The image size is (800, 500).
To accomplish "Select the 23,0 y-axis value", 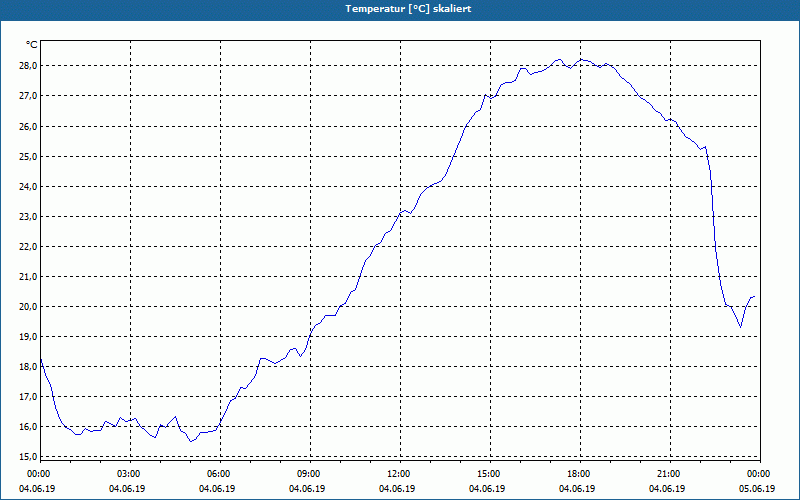I will 29,216.
